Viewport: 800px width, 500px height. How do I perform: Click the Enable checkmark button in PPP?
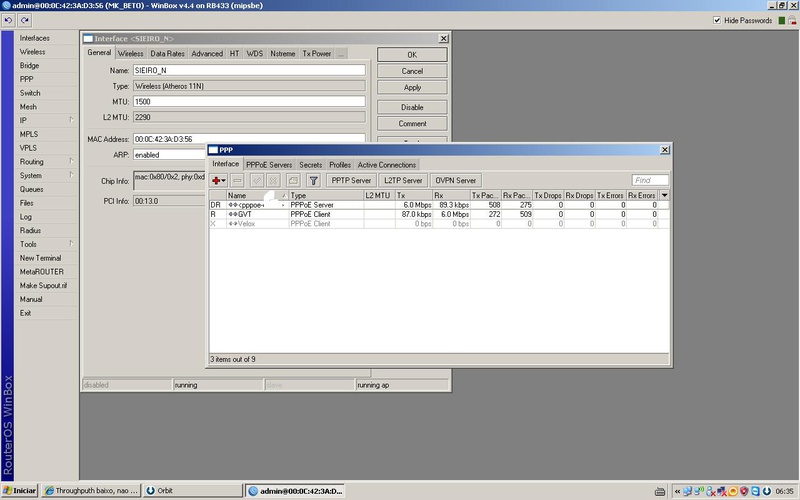tap(257, 181)
